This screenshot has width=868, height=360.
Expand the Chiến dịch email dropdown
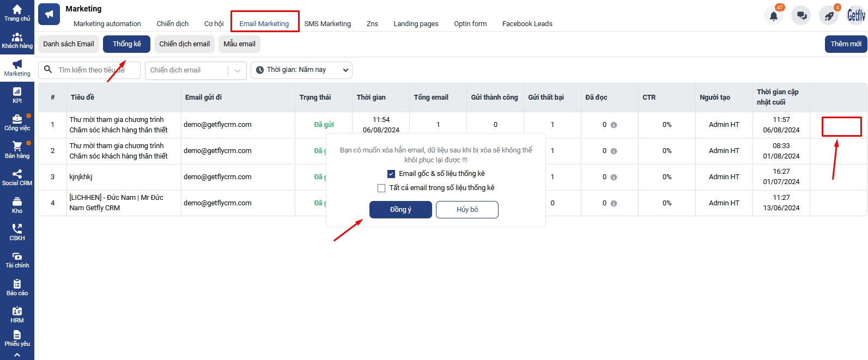[237, 70]
